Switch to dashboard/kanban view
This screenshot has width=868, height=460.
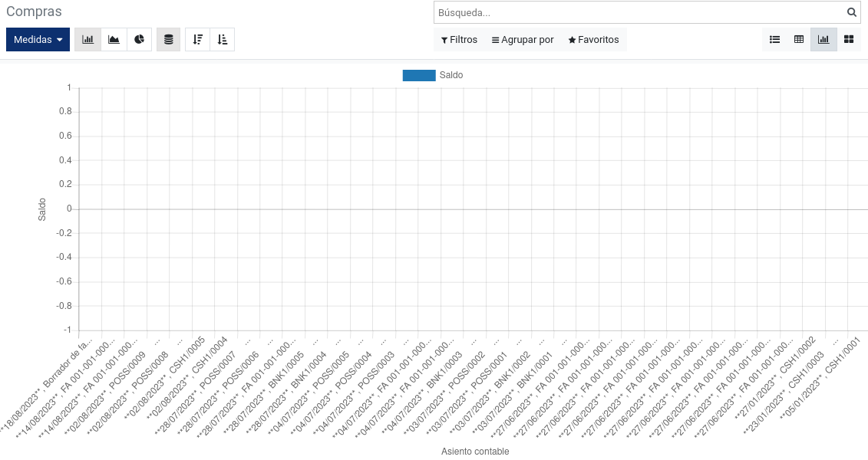(x=849, y=39)
